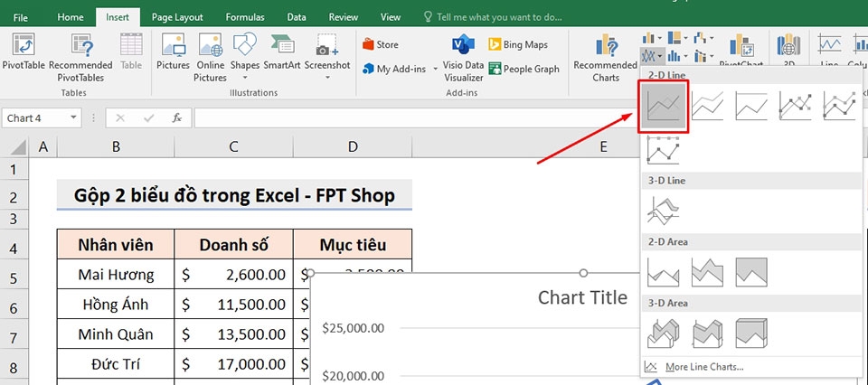Select the Nhân viên header cell

(x=116, y=245)
